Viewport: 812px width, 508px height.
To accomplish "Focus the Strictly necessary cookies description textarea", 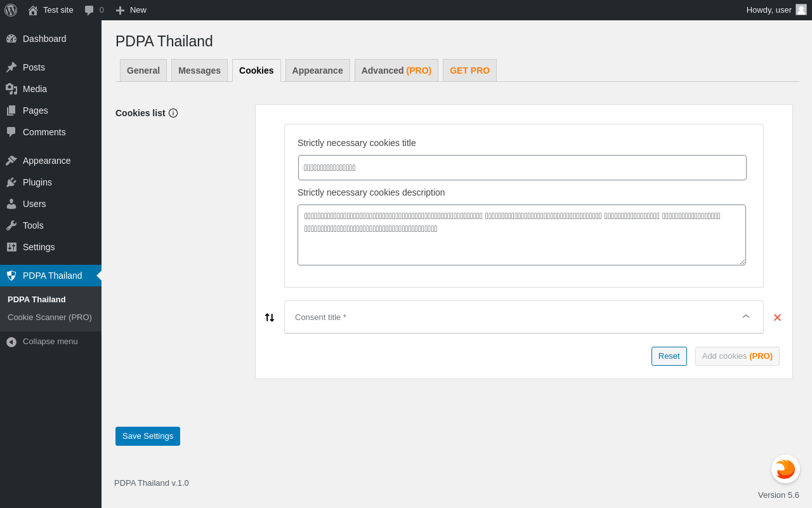I will pos(521,235).
